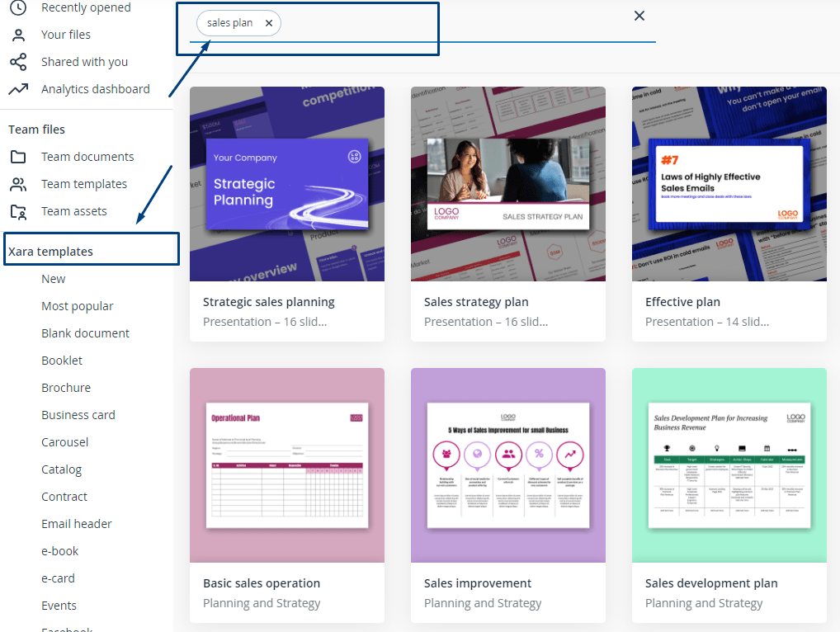This screenshot has height=632, width=840.
Task: Open Basic sales operation thumbnail
Action: 287,465
